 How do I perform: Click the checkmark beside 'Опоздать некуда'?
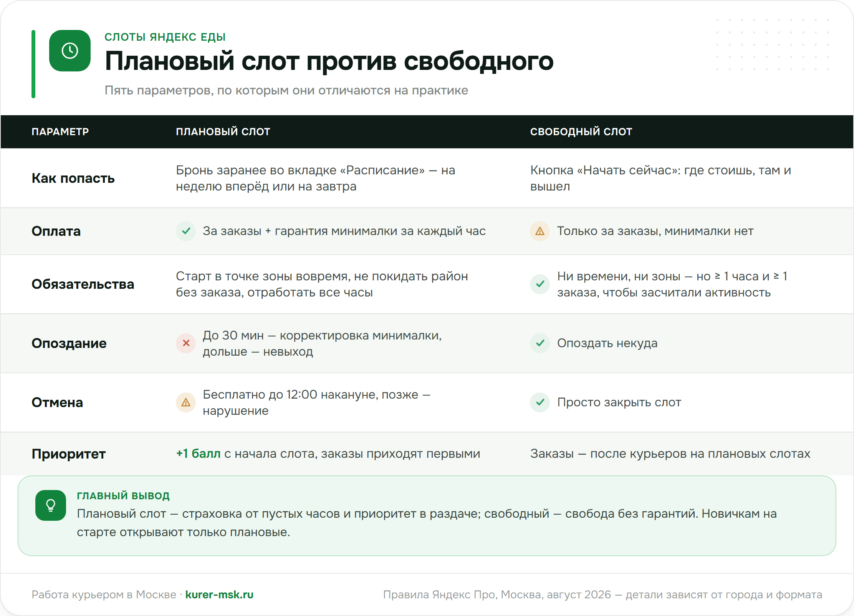coord(540,343)
